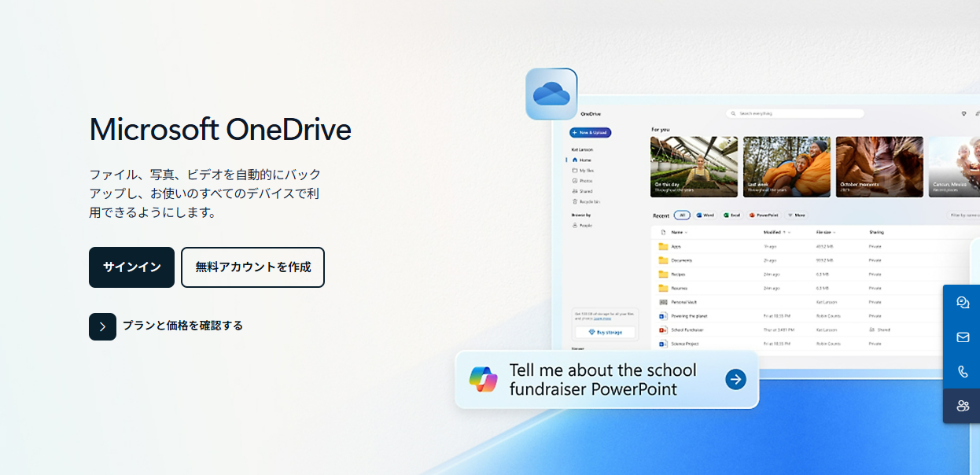
Task: Select Home in the OneDrive sidebar
Action: click(585, 160)
